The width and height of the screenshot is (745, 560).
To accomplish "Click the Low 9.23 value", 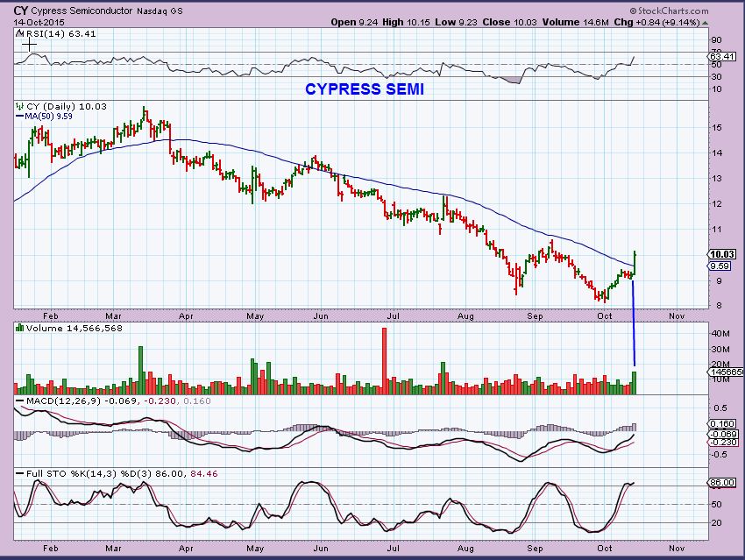I will pos(456,22).
